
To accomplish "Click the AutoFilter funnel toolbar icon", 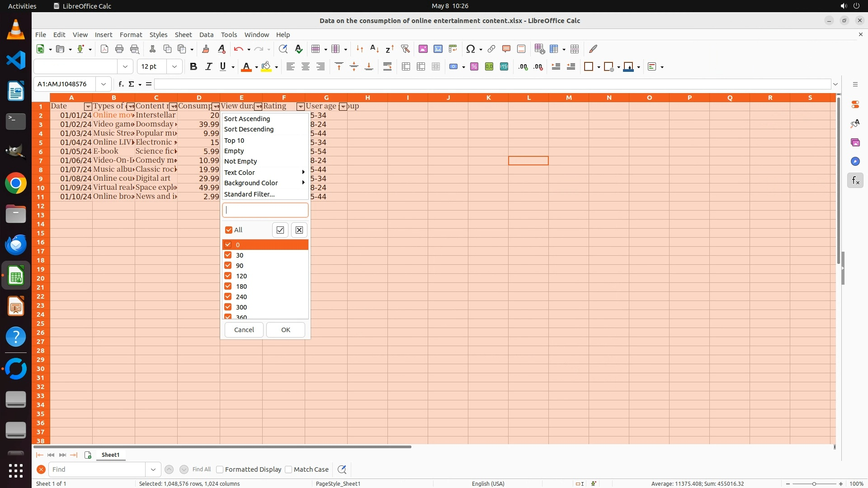I will tap(405, 49).
